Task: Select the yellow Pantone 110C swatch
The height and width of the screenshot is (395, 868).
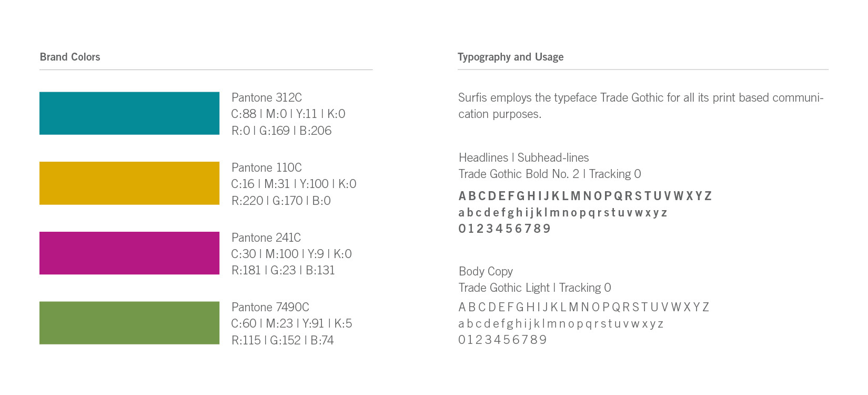Action: [x=129, y=183]
